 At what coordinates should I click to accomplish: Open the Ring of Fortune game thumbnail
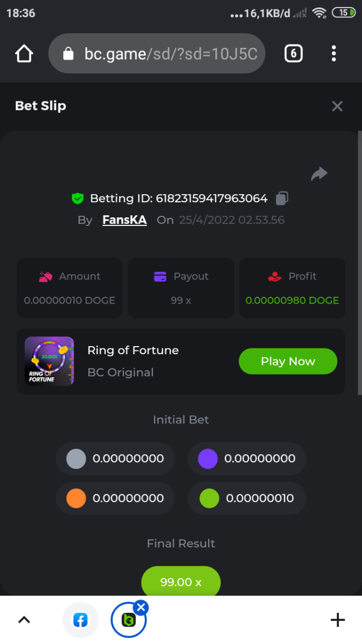(x=49, y=361)
